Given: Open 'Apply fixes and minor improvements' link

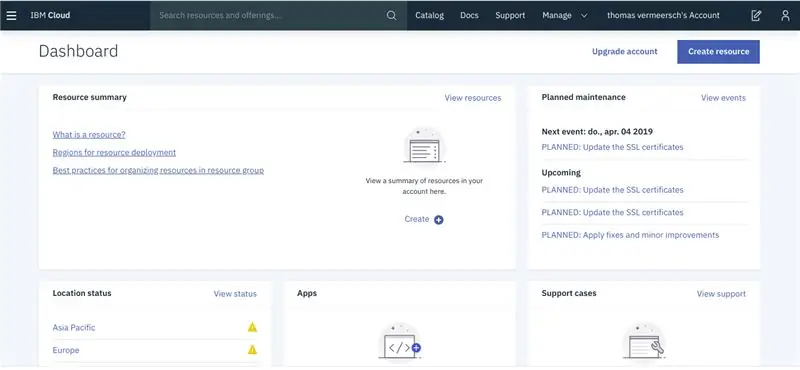Looking at the screenshot, I should click(x=630, y=235).
